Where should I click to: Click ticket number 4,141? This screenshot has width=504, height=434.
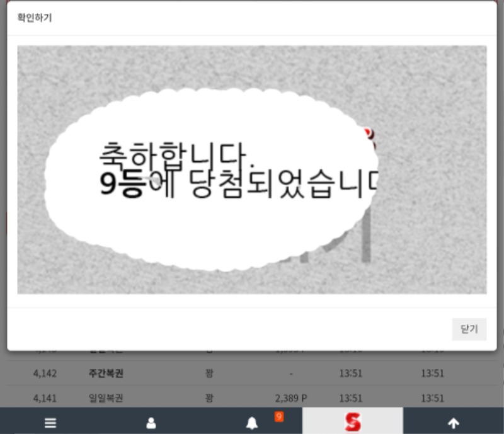pos(45,398)
